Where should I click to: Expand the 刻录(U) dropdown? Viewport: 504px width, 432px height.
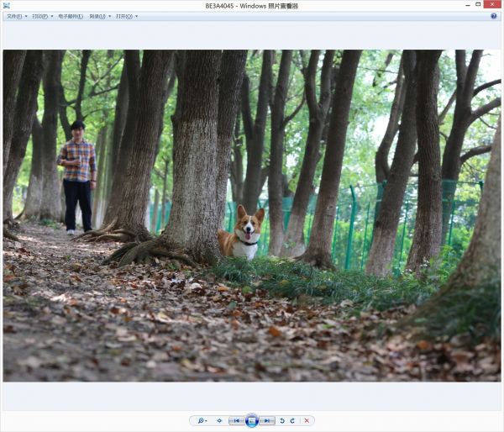pyautogui.click(x=99, y=16)
